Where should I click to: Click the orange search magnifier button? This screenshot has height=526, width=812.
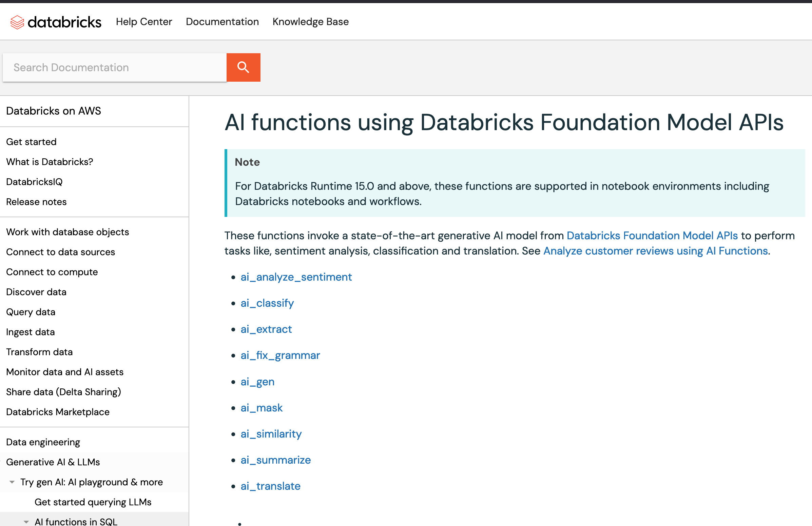click(x=243, y=67)
